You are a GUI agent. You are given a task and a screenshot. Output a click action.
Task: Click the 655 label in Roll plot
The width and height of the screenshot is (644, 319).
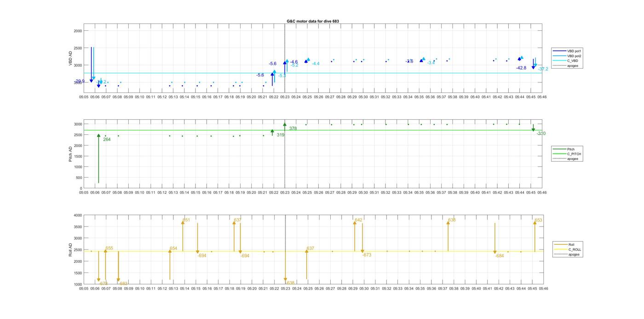click(x=109, y=248)
